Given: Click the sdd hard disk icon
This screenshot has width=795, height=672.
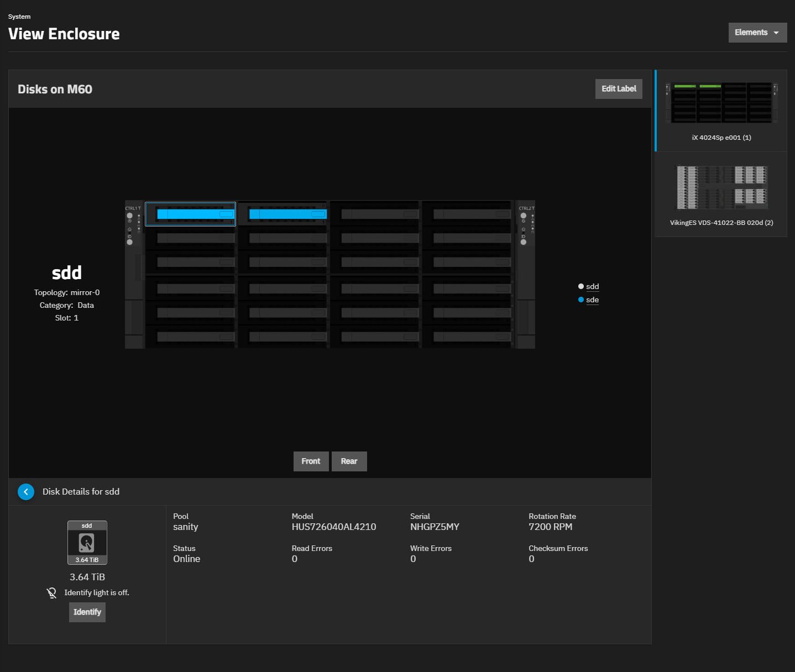Looking at the screenshot, I should 87,543.
